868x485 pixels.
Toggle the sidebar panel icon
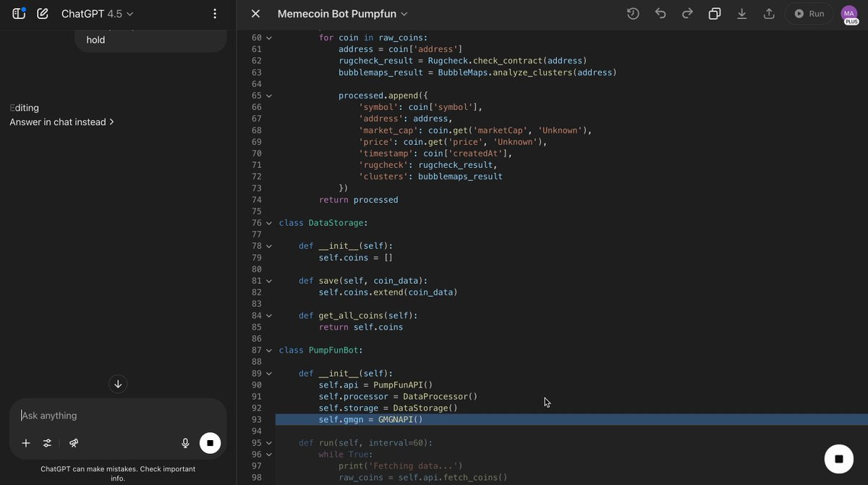point(19,14)
